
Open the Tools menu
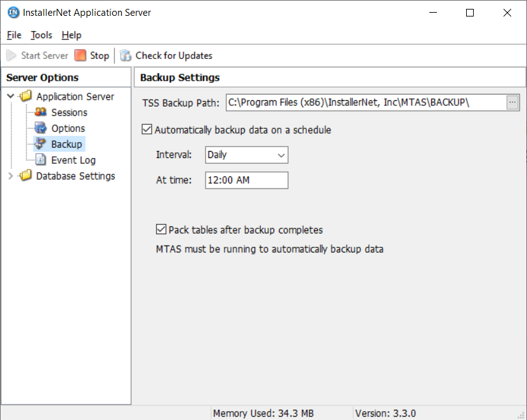point(41,35)
